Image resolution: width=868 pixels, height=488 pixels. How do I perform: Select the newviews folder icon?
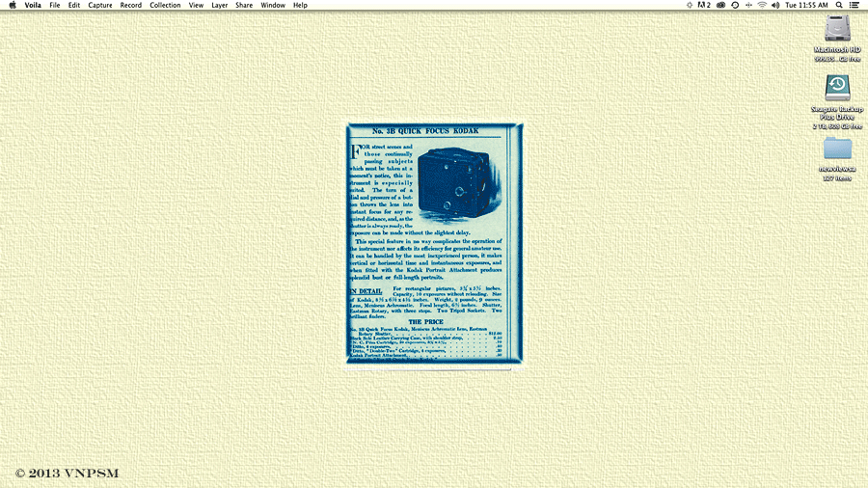(837, 149)
